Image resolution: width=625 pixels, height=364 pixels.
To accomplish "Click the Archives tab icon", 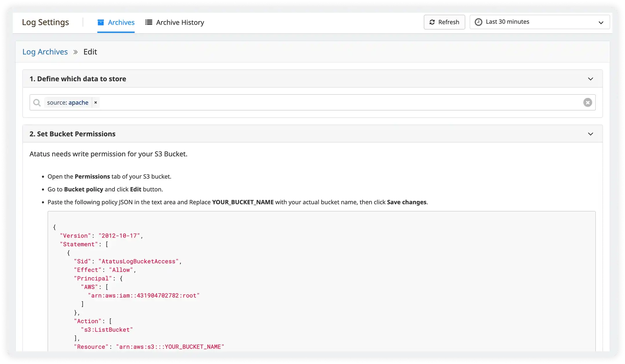I will coord(100,22).
